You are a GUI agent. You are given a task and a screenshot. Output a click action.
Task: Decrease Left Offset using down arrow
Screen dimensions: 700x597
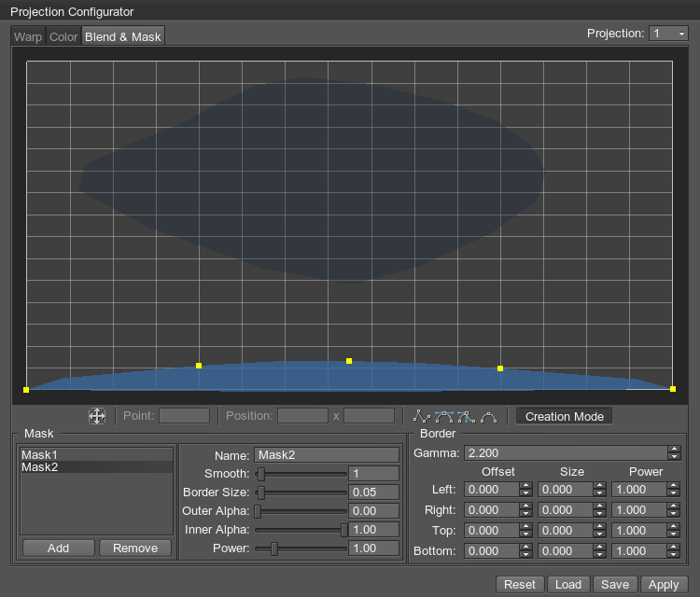point(525,493)
